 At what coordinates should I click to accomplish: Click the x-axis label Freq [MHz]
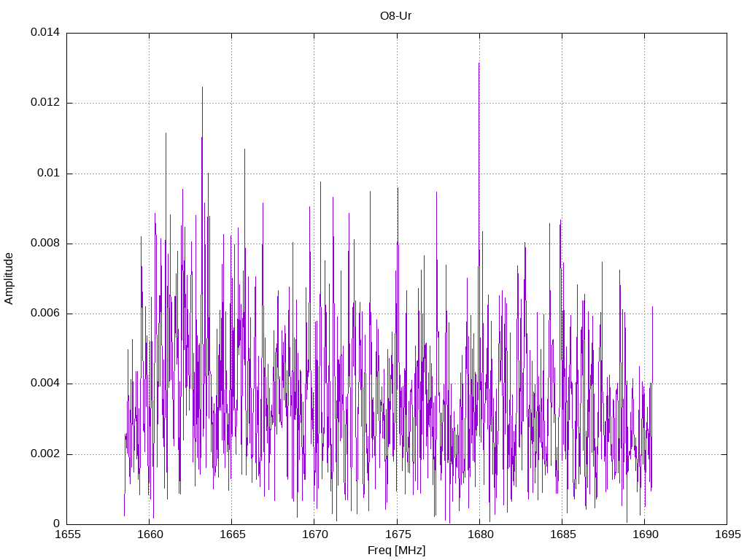pyautogui.click(x=396, y=551)
